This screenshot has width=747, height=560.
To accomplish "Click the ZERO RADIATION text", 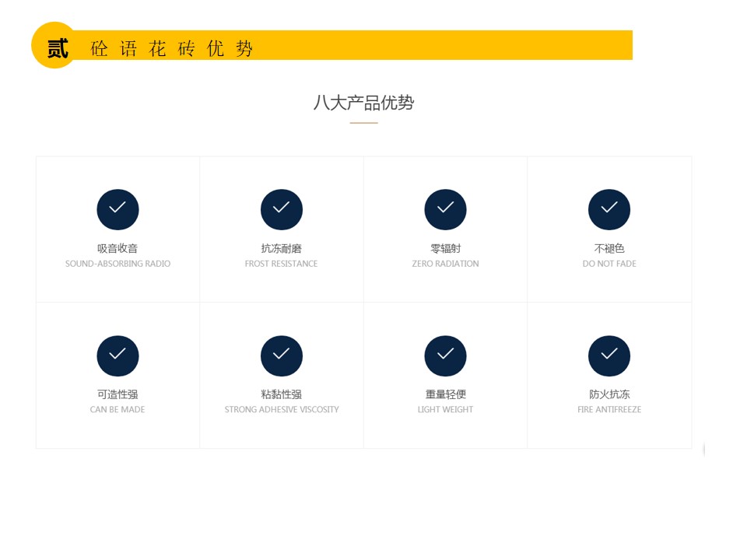I will pyautogui.click(x=445, y=264).
